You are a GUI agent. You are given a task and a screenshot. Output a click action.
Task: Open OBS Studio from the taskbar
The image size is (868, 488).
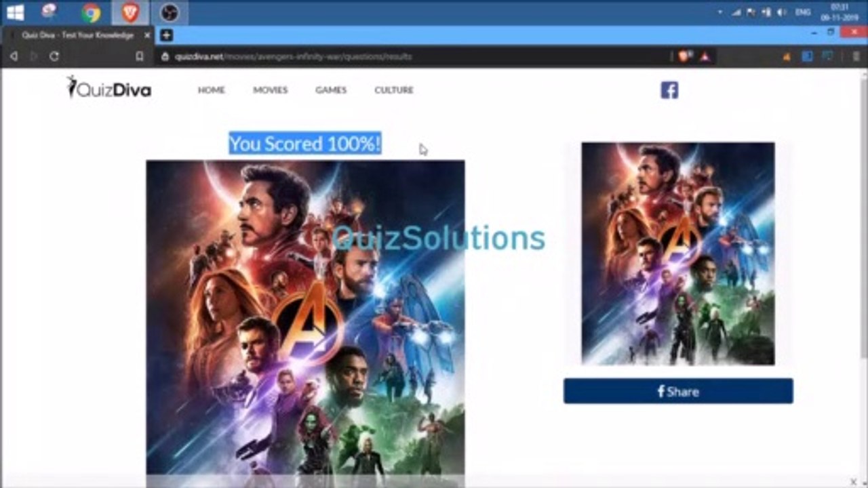[x=170, y=12]
